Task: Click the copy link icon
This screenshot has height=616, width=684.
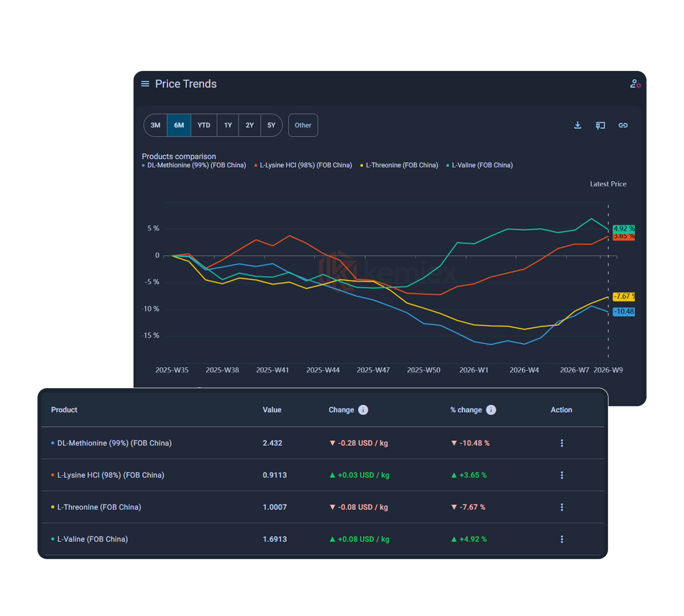Action: [623, 125]
